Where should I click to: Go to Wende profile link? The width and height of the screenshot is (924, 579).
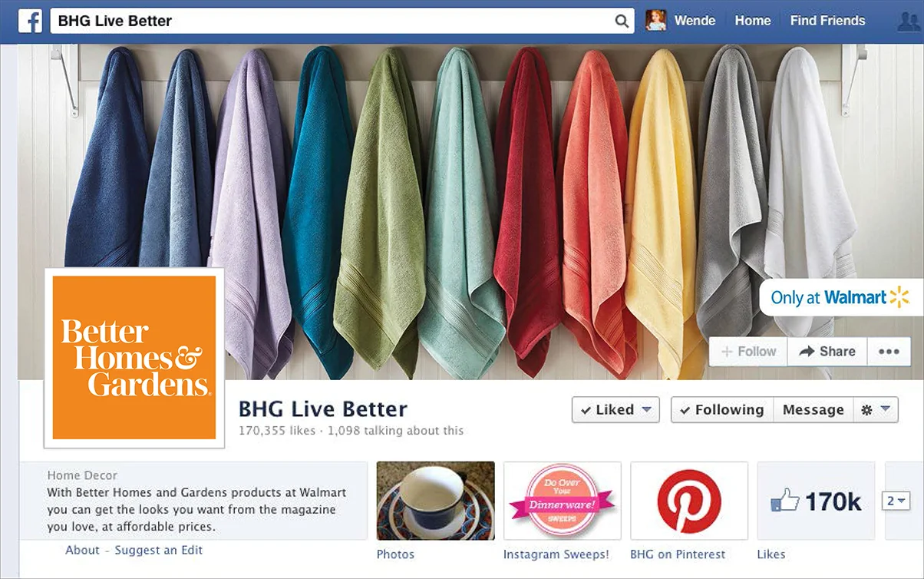[x=695, y=21]
